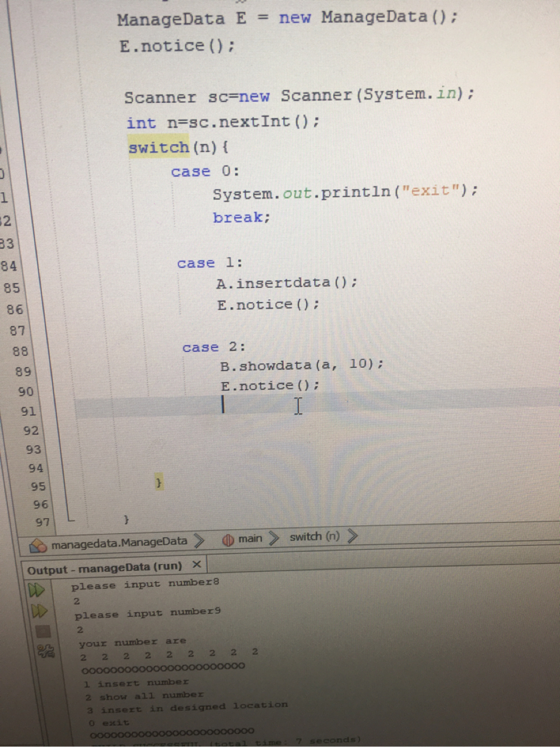Click output line '0 exit'
The image size is (560, 747).
click(109, 723)
